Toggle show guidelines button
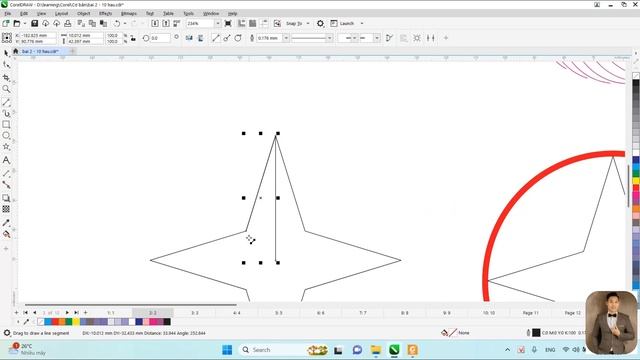 [264, 24]
